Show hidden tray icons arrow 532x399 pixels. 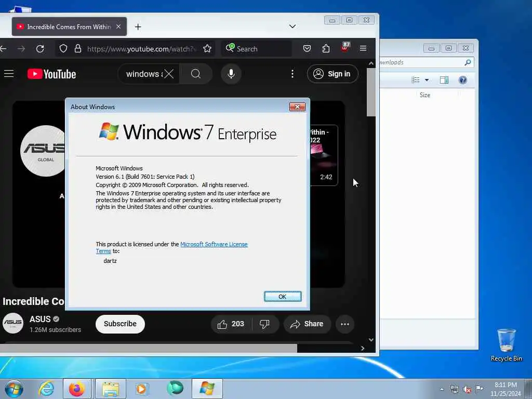[x=442, y=390]
